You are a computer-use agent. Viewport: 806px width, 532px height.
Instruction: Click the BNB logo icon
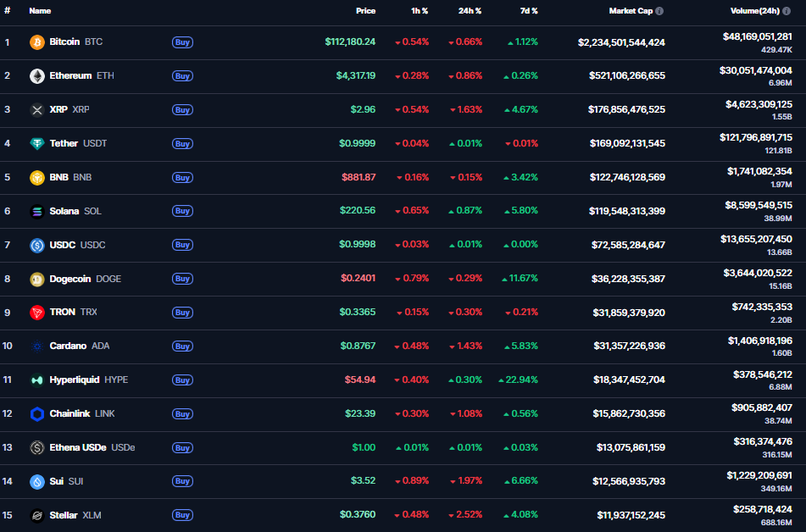[37, 177]
